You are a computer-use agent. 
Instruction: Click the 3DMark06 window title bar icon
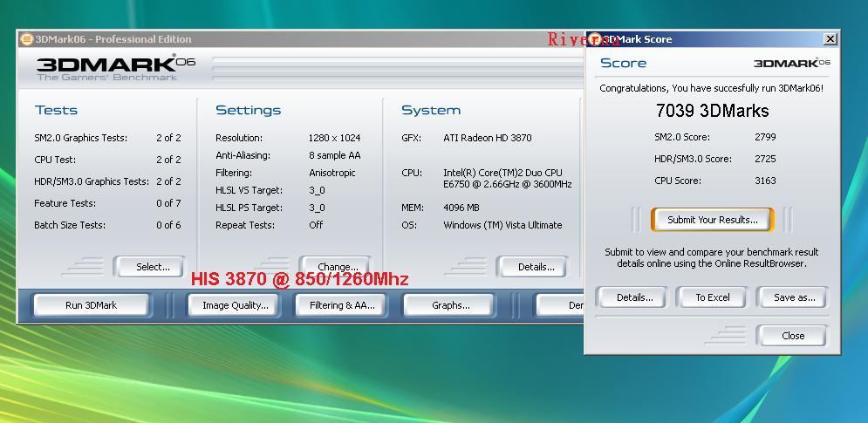coord(26,39)
